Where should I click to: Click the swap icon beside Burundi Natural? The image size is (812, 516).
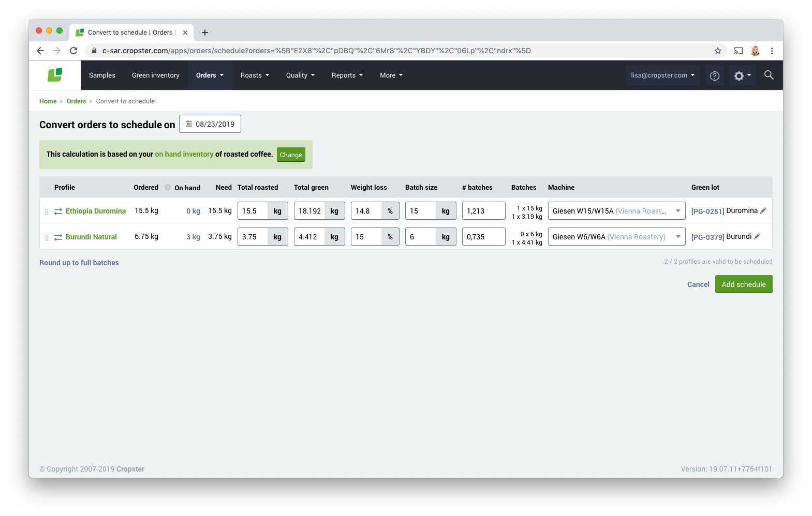click(58, 237)
